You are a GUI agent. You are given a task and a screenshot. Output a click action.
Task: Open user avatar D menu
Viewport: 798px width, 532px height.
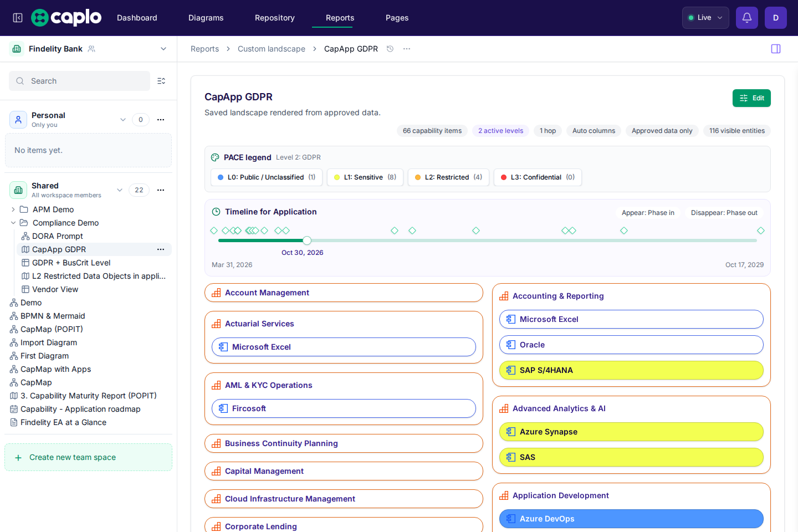point(776,18)
